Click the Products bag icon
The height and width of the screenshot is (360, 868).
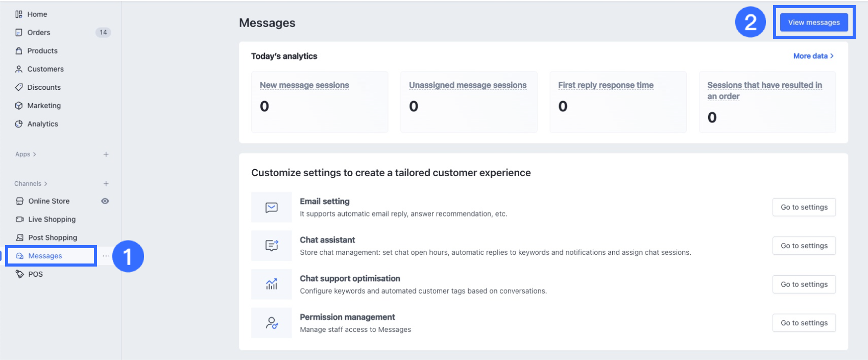19,51
